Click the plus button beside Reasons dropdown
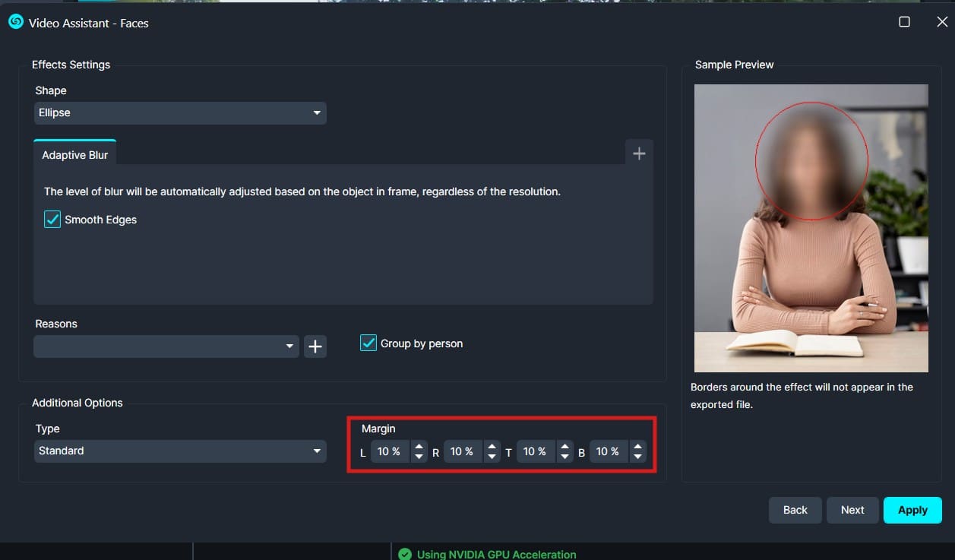955x560 pixels. tap(315, 346)
